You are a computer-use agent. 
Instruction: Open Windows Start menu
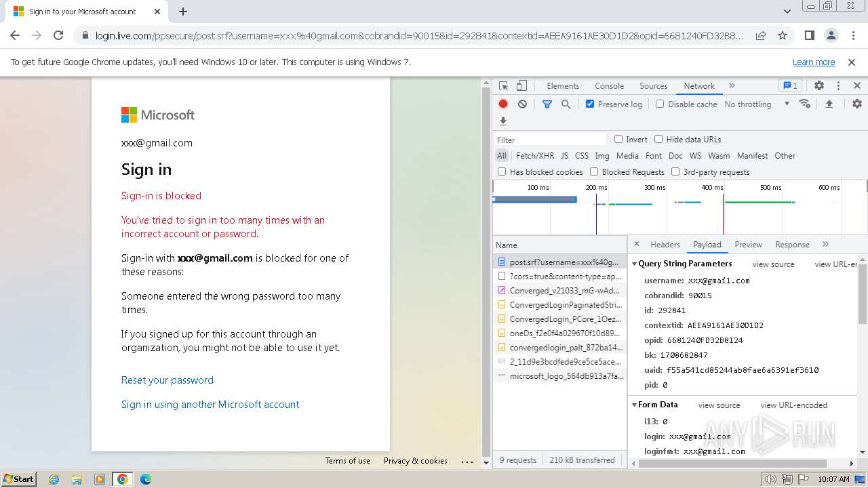[x=18, y=479]
